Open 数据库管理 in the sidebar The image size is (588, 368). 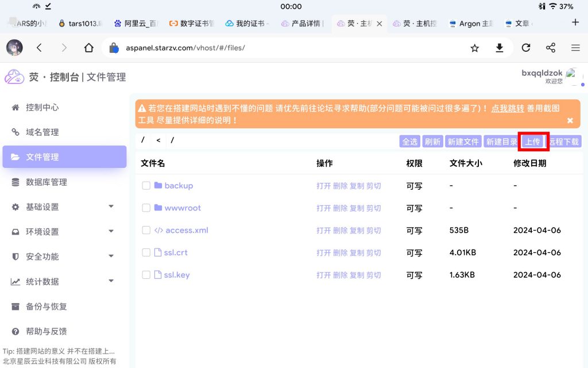click(x=47, y=182)
